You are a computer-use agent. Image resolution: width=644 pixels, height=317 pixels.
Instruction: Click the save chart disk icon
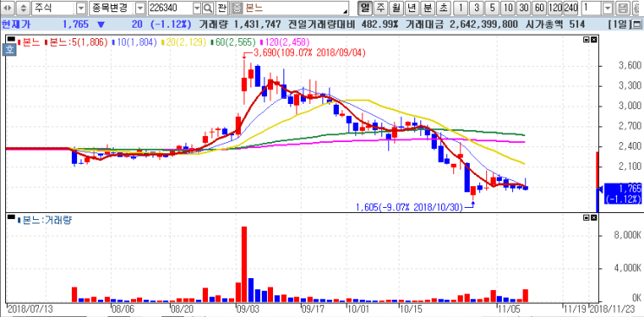click(623, 8)
